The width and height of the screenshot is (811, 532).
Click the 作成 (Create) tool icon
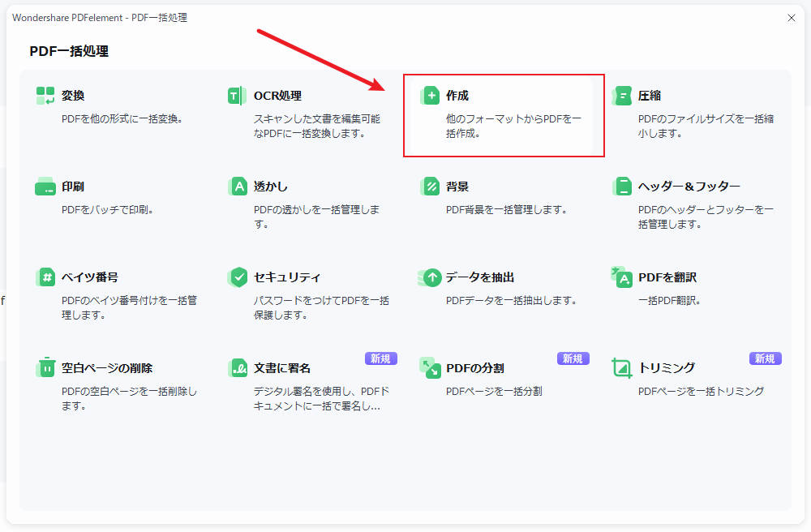coord(430,95)
